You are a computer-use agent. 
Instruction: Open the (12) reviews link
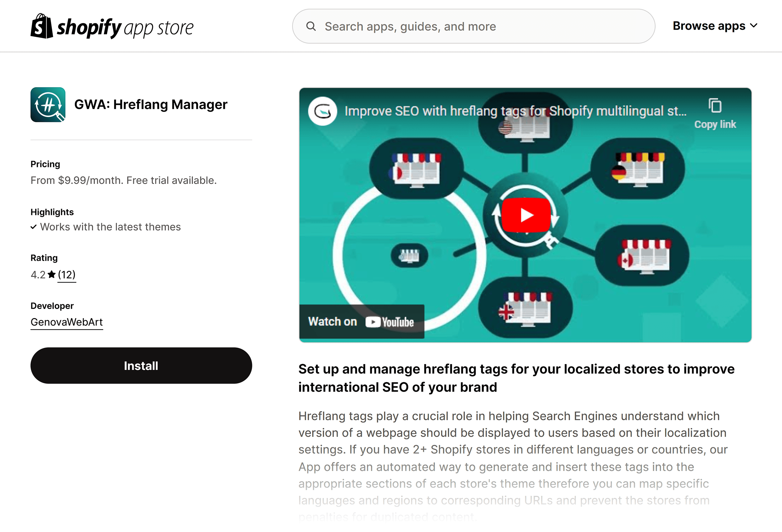pos(67,275)
